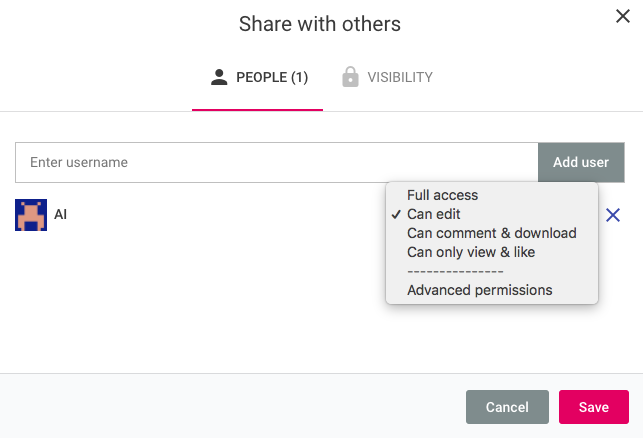
Task: Focus the Enter username field
Action: click(x=277, y=162)
